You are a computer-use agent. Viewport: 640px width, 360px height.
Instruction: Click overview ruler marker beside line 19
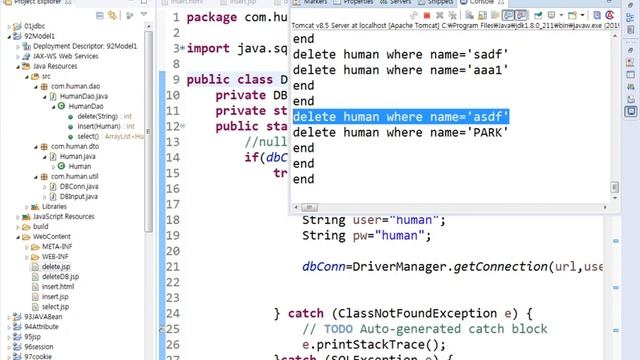pos(616,241)
